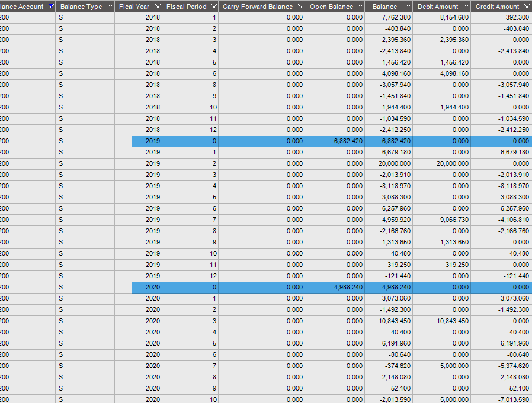Click Debit Amount value 1,313.650
Image resolution: width=532 pixels, height=403 pixels.
454,242
